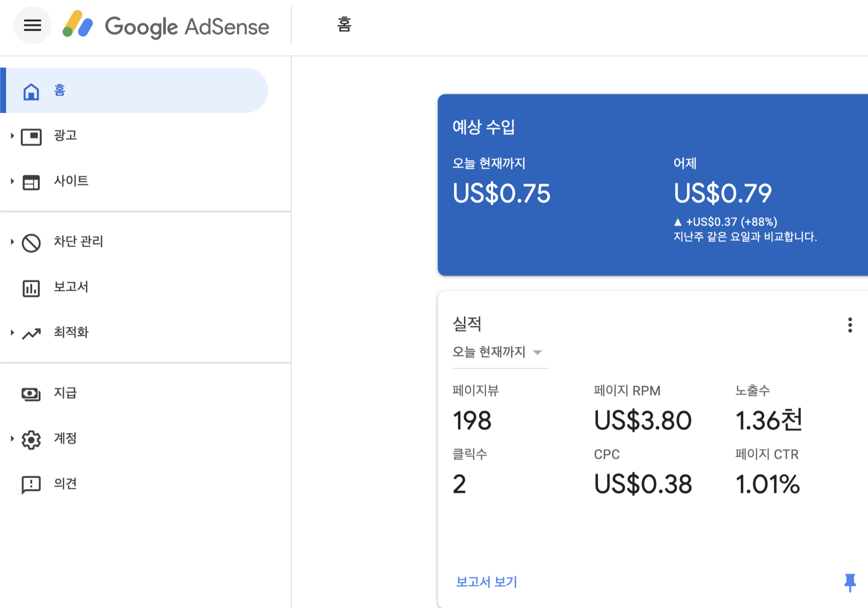Click the 차단 관리 block circle icon
The image size is (868, 608).
31,243
